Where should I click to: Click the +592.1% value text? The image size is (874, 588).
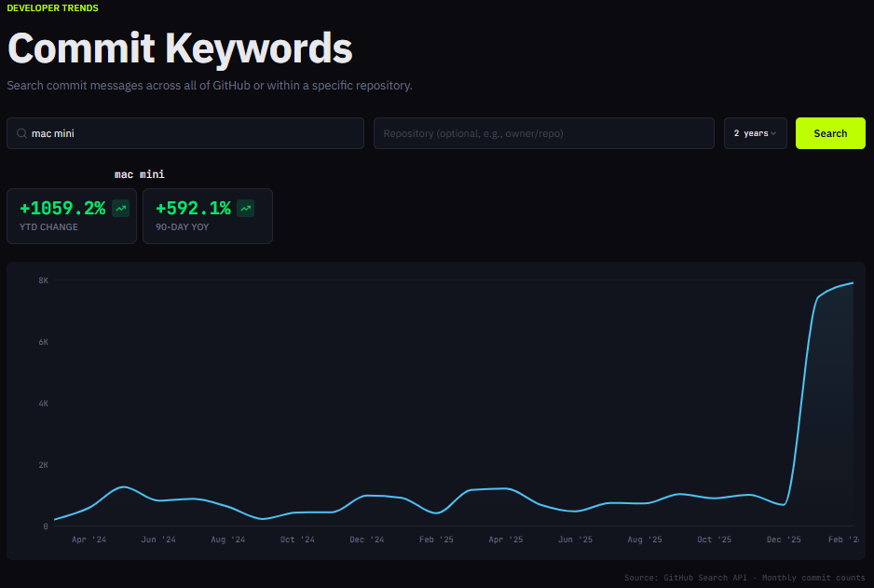193,209
